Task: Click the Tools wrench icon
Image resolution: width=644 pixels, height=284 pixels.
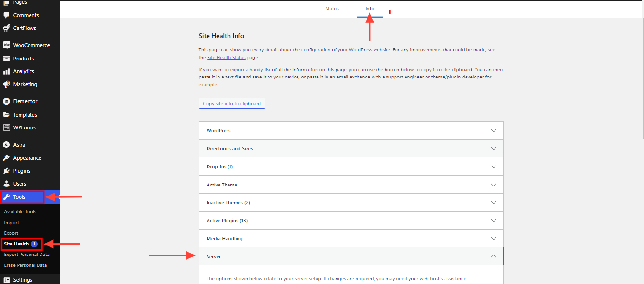Action: [x=6, y=197]
